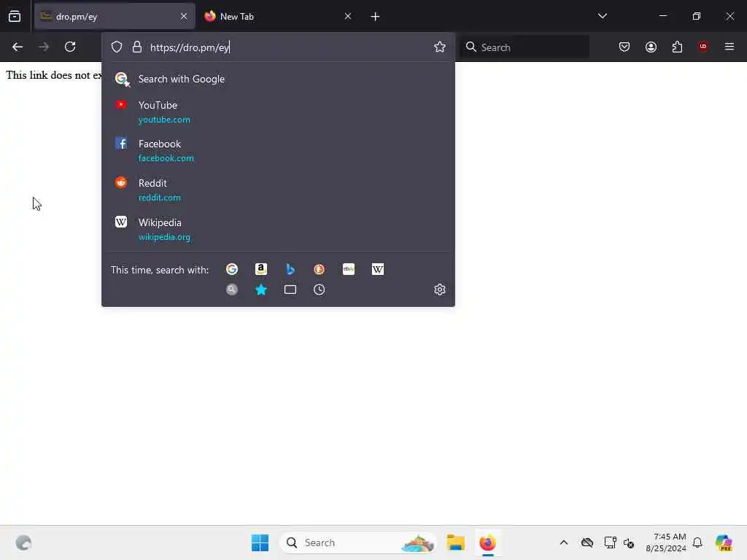Open the Firefox account menu

pyautogui.click(x=651, y=47)
